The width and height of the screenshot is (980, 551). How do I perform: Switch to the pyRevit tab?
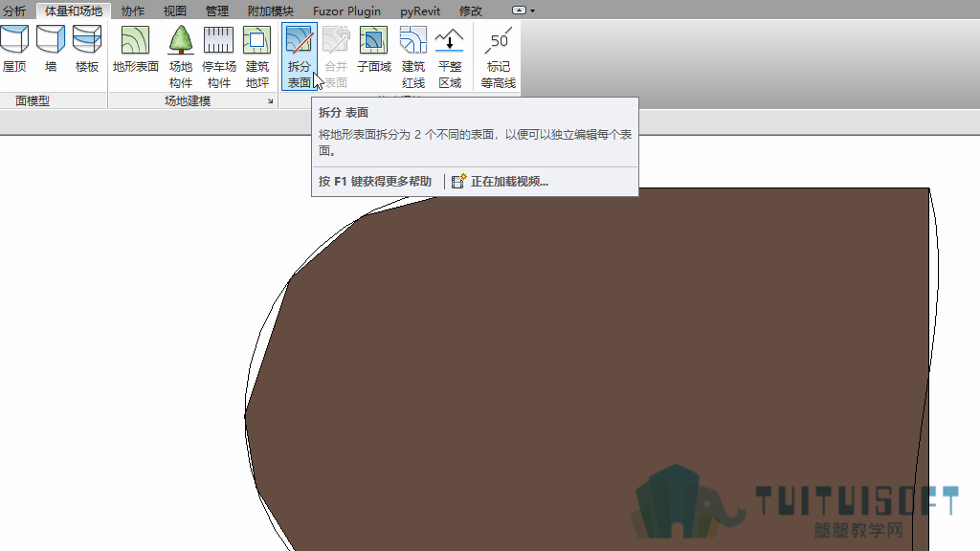point(420,11)
